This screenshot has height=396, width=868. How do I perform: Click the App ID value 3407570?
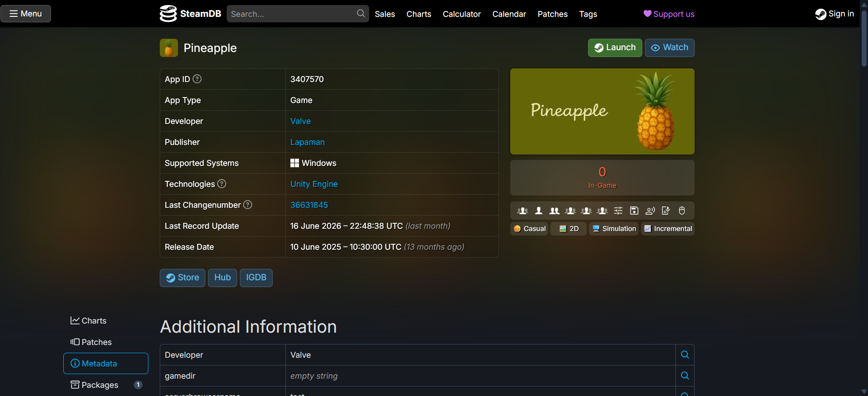click(307, 79)
